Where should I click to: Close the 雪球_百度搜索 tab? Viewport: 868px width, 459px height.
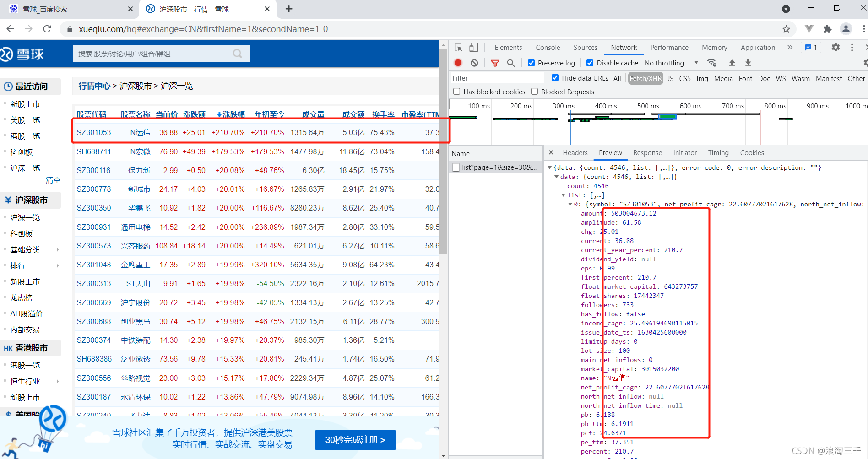click(x=130, y=9)
